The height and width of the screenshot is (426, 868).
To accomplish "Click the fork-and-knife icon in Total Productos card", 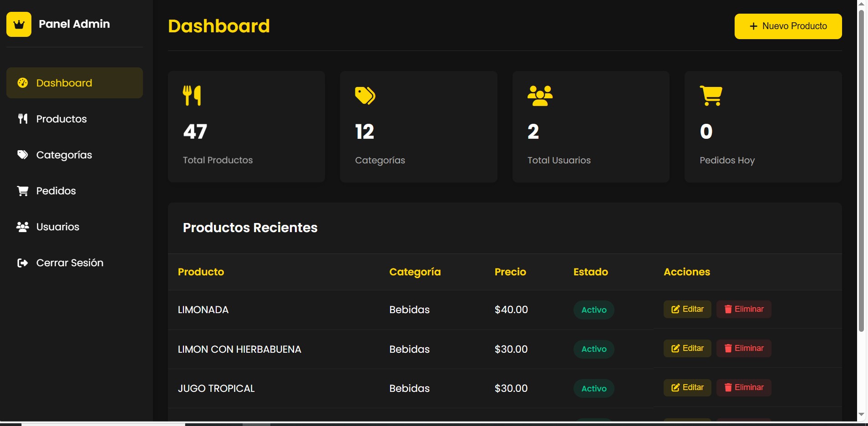I will point(192,96).
